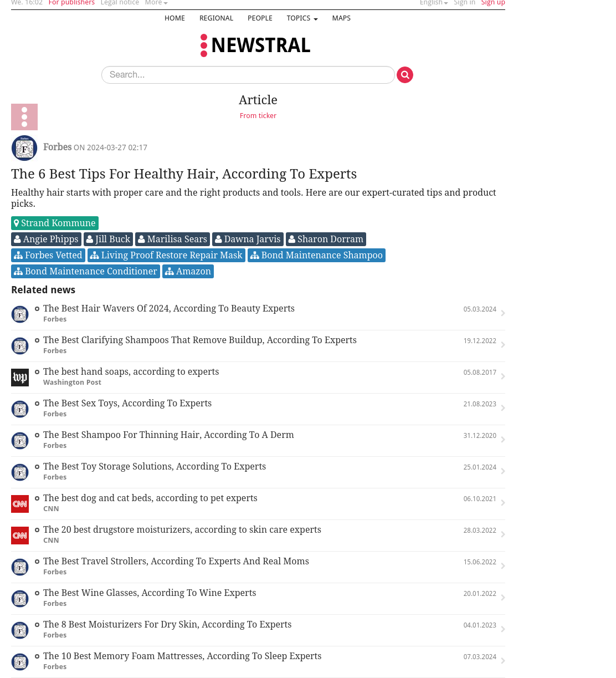Select the Angie Phipps person tag
616x678 pixels.
[46, 239]
